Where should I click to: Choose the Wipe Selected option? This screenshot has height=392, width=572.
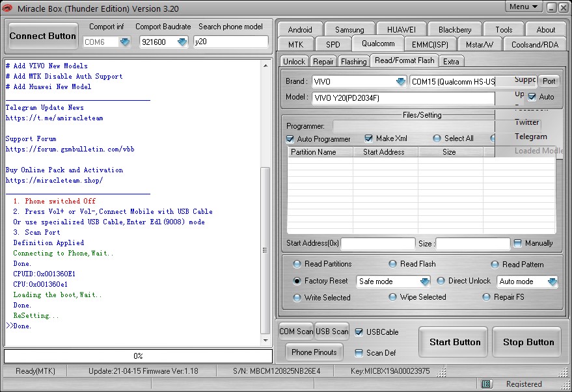coord(392,297)
